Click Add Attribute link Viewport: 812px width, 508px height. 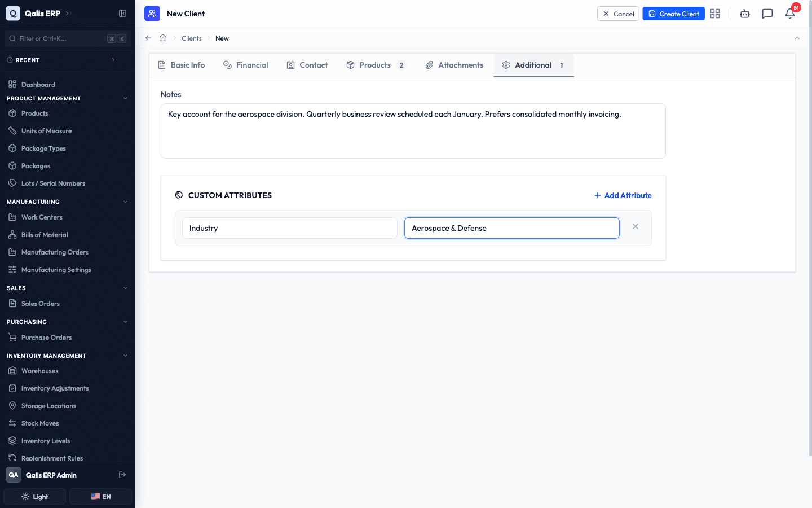(x=623, y=195)
